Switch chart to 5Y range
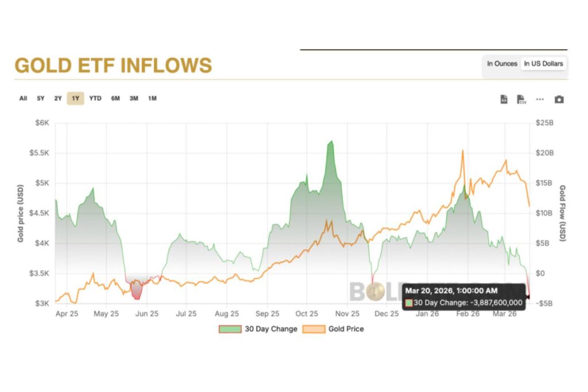Viewport: 588px width, 392px height. (41, 98)
